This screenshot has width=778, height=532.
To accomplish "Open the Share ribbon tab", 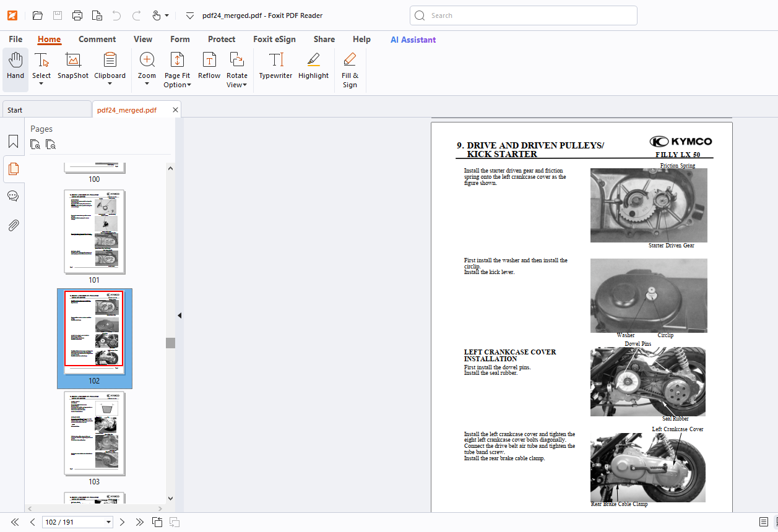I will click(324, 39).
